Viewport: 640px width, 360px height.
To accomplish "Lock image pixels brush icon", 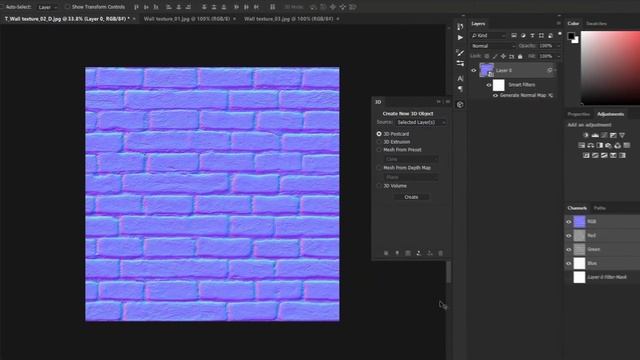I will (x=495, y=56).
